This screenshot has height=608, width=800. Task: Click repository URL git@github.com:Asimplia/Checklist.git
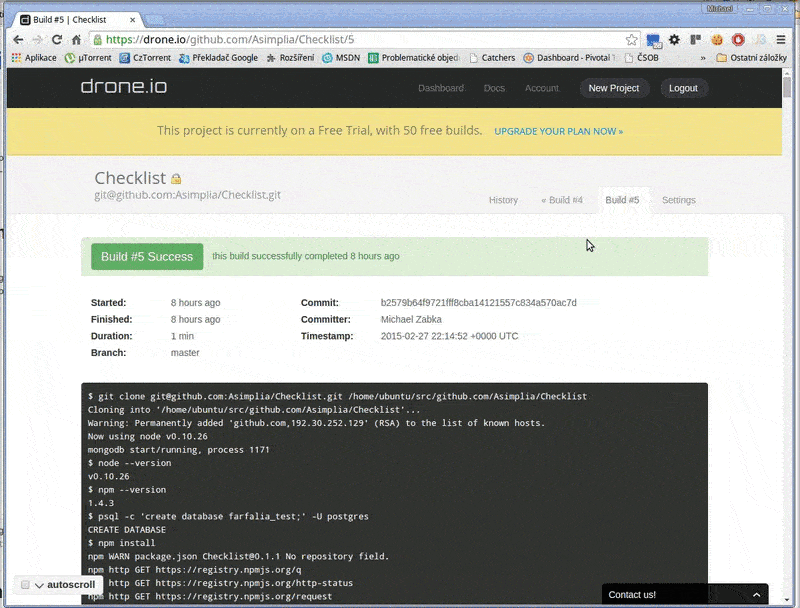click(x=187, y=195)
